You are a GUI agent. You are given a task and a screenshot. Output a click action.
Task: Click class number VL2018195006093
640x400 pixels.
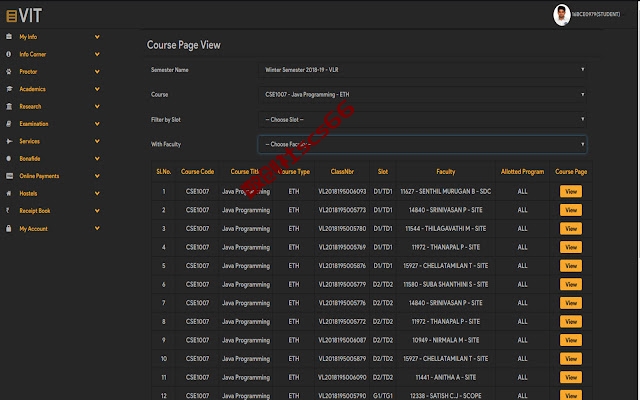[342, 191]
